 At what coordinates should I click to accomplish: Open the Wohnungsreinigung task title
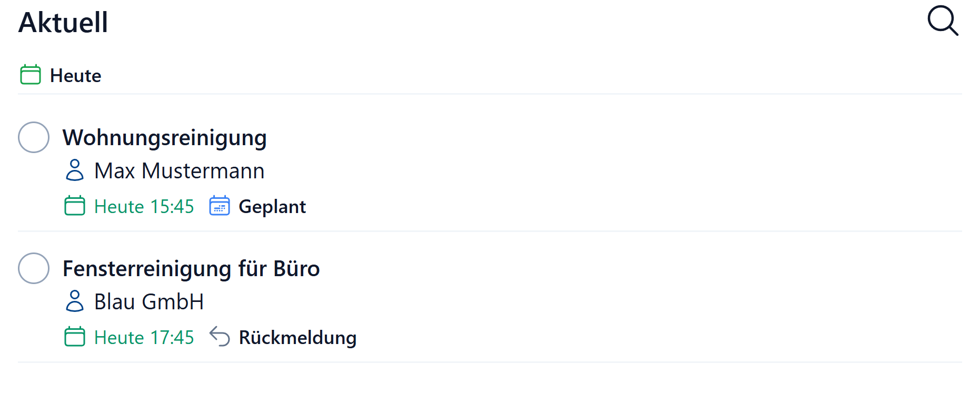coord(164,138)
